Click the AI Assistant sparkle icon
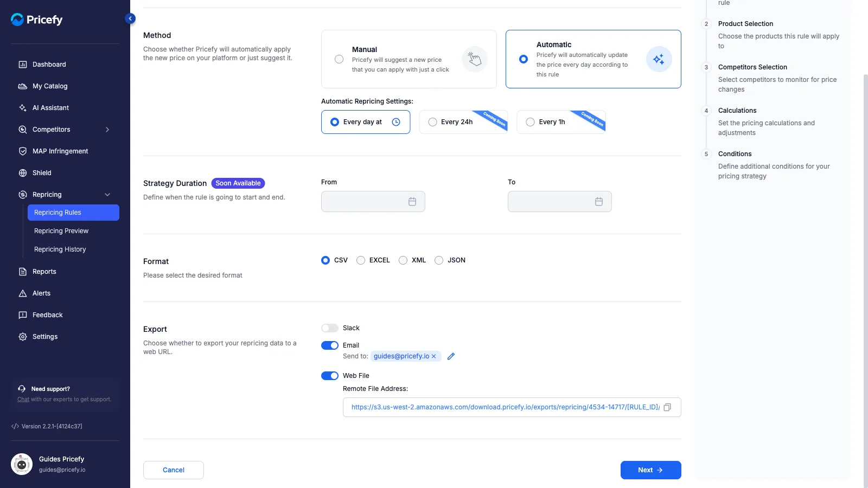868x488 pixels. [23, 108]
